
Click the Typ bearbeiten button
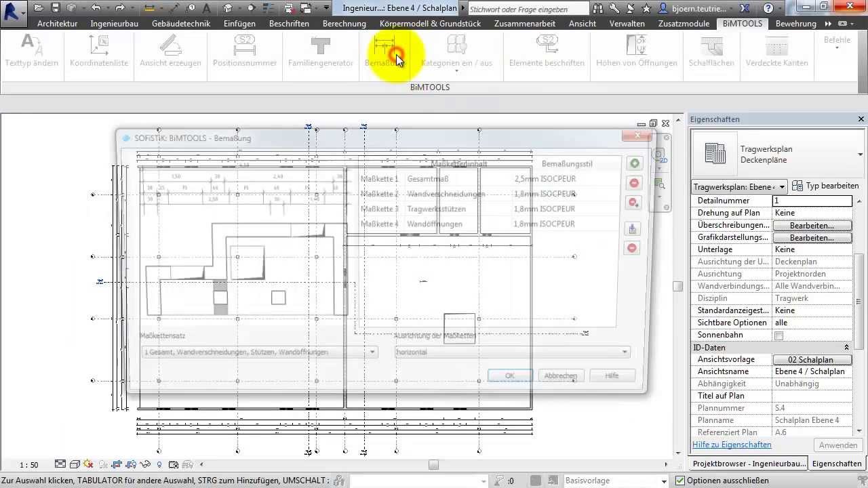click(x=826, y=186)
